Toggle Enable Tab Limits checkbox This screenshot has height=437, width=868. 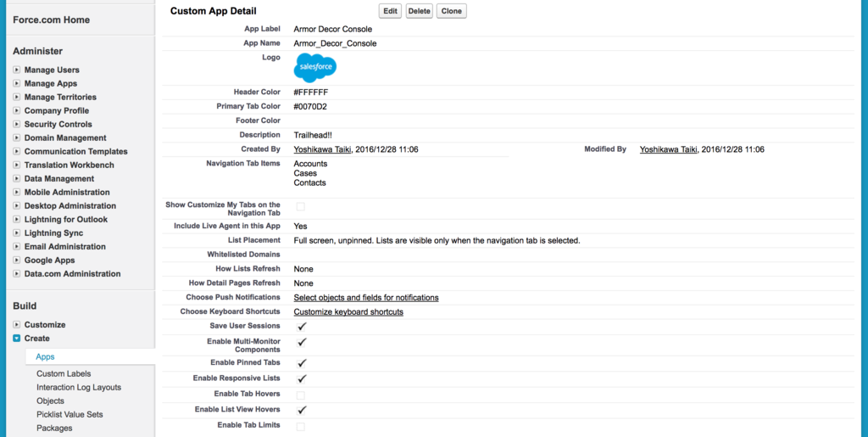tap(301, 427)
